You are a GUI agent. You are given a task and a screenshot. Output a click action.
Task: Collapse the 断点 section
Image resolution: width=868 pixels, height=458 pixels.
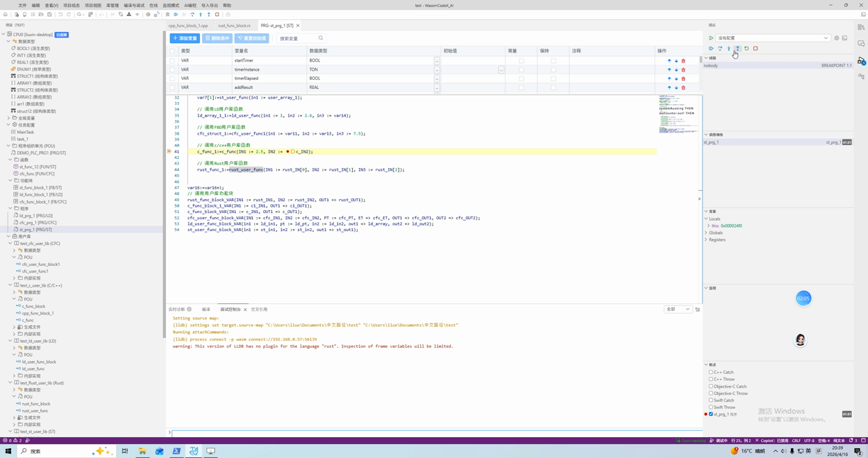tap(706, 364)
